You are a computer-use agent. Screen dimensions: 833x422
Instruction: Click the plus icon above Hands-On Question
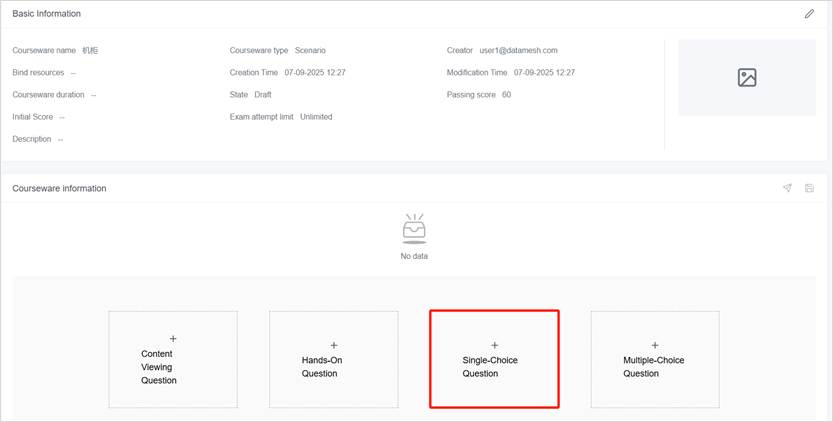[334, 345]
